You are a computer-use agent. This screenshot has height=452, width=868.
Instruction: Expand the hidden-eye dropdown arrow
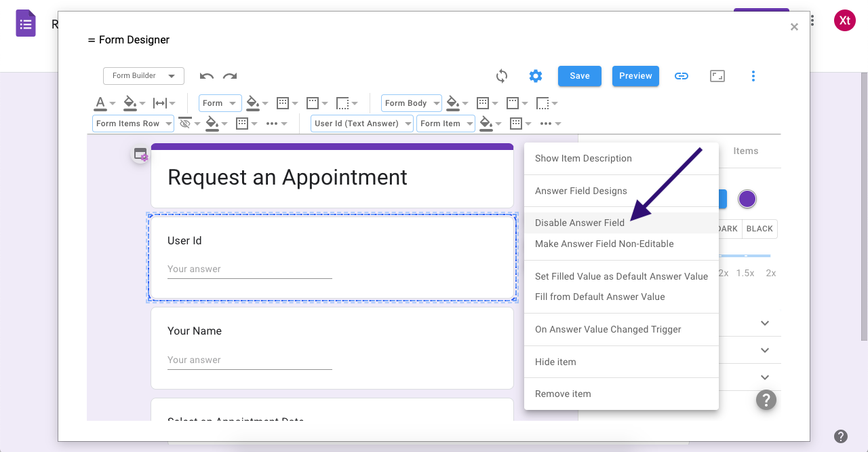pos(197,124)
